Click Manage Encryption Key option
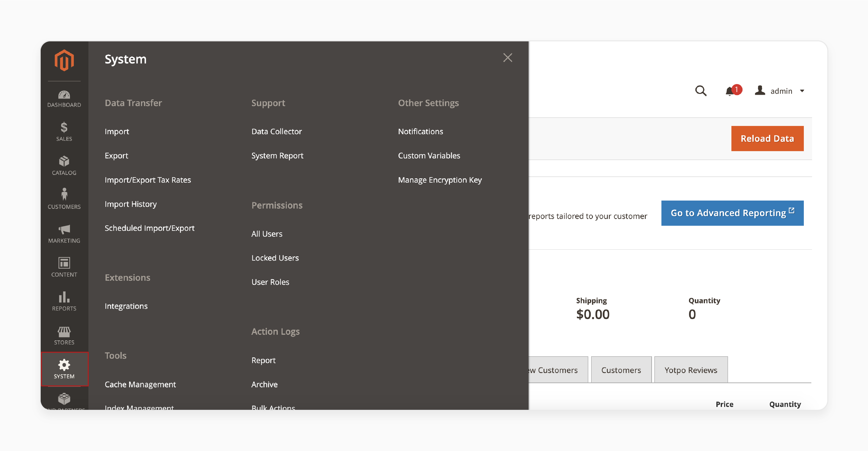868x451 pixels. (440, 179)
